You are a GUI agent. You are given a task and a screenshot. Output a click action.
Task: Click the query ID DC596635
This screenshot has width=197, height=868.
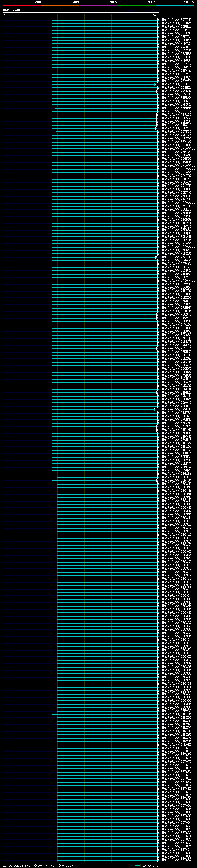(x=11, y=10)
